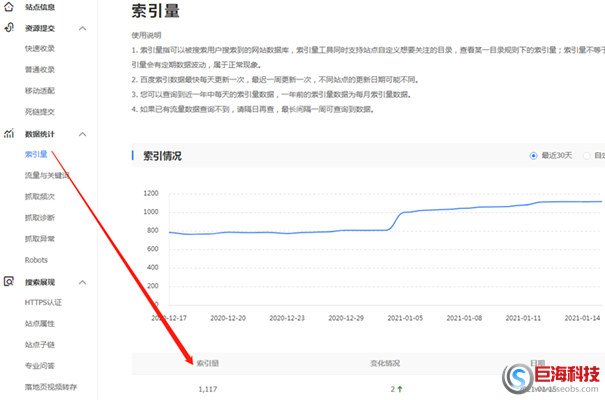Open the 死链提交 page
This screenshot has width=605, height=400.
(x=40, y=110)
